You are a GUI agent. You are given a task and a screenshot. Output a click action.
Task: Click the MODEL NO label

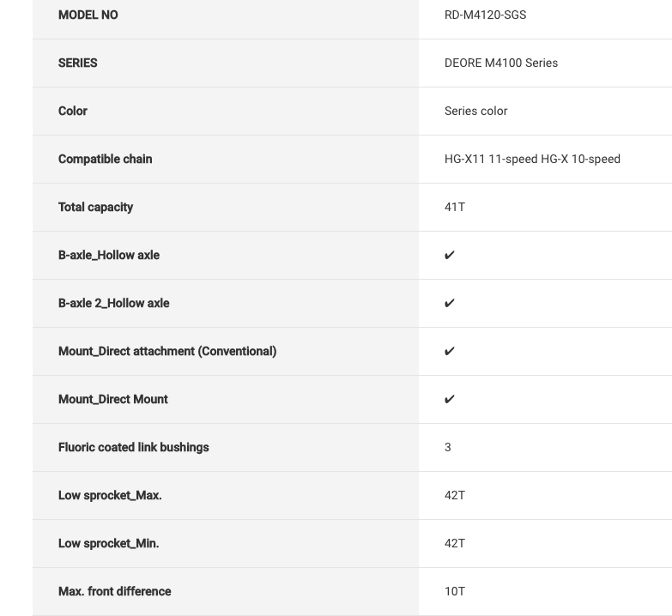pos(88,15)
